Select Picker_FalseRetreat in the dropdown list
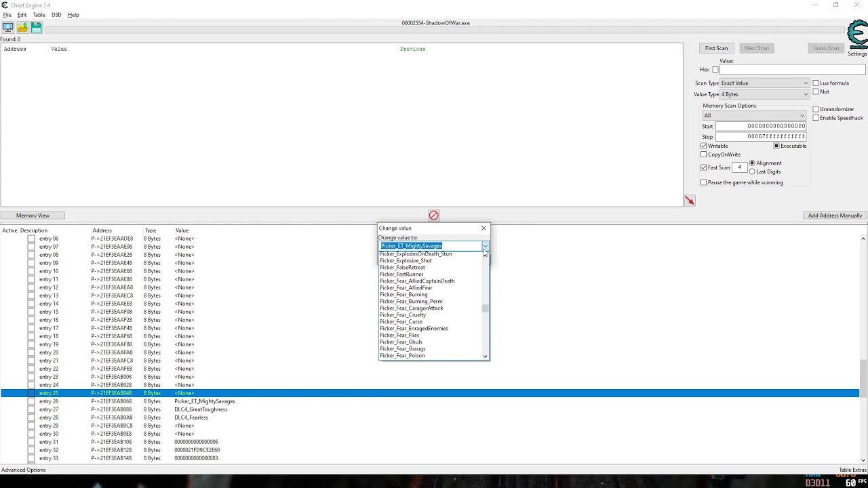 pyautogui.click(x=403, y=268)
